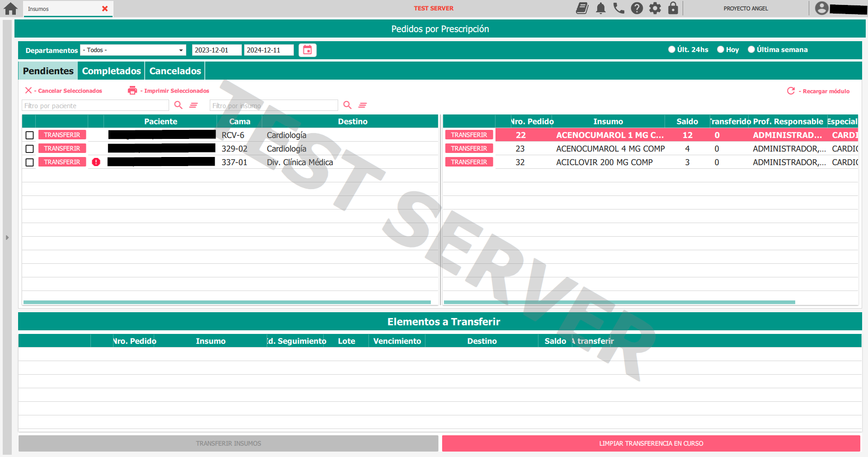Open the insumo filter options list icon
868x457 pixels.
363,105
